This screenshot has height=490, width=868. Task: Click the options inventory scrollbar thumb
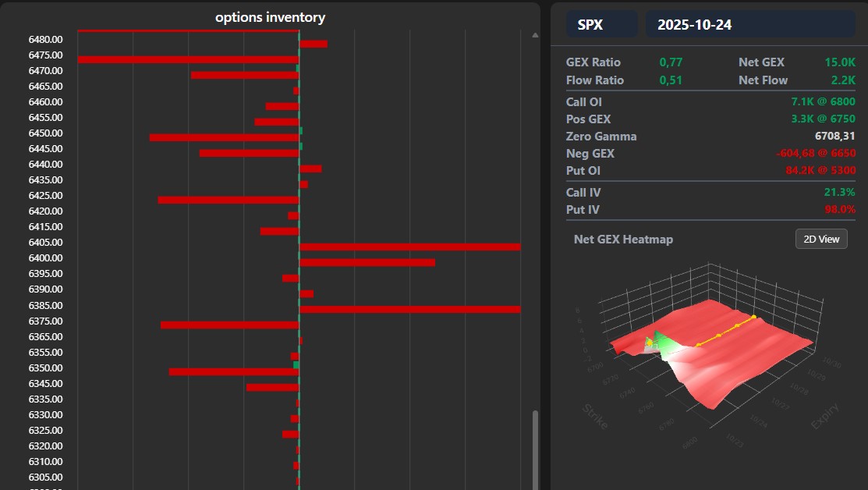click(535, 449)
